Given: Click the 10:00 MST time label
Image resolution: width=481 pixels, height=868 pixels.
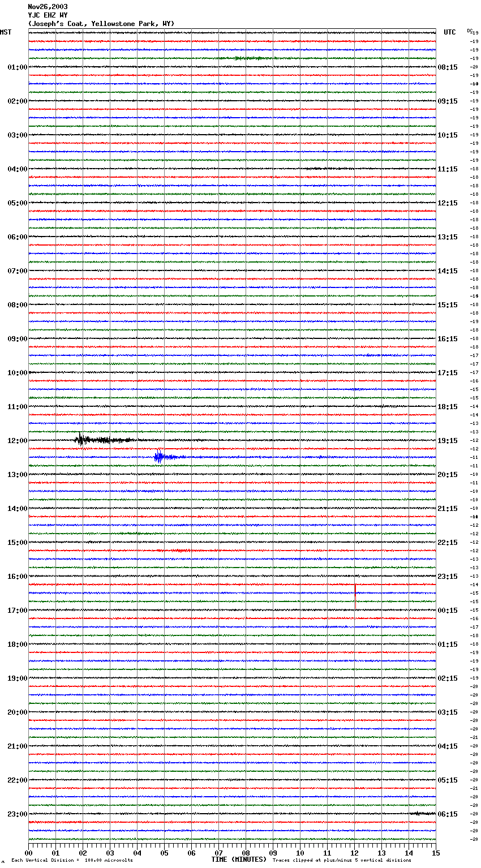Looking at the screenshot, I should 18,373.
